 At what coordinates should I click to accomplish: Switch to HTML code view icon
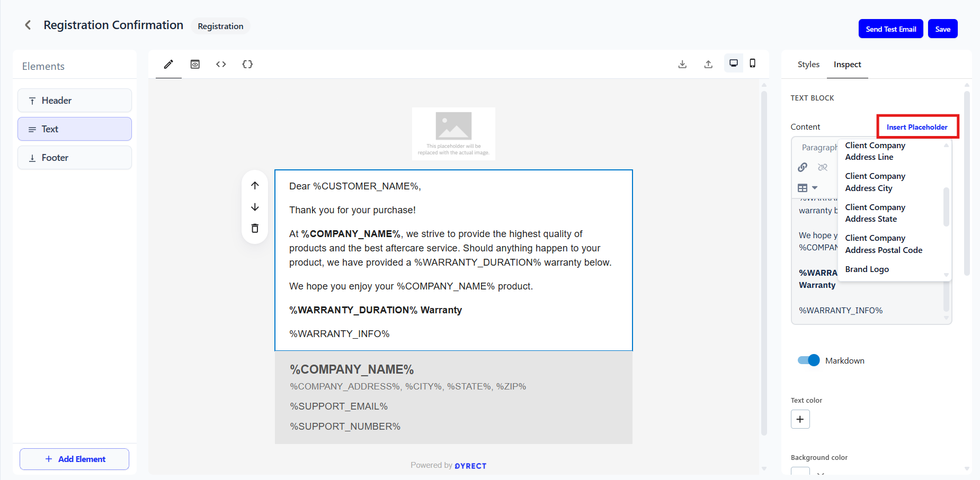(221, 65)
